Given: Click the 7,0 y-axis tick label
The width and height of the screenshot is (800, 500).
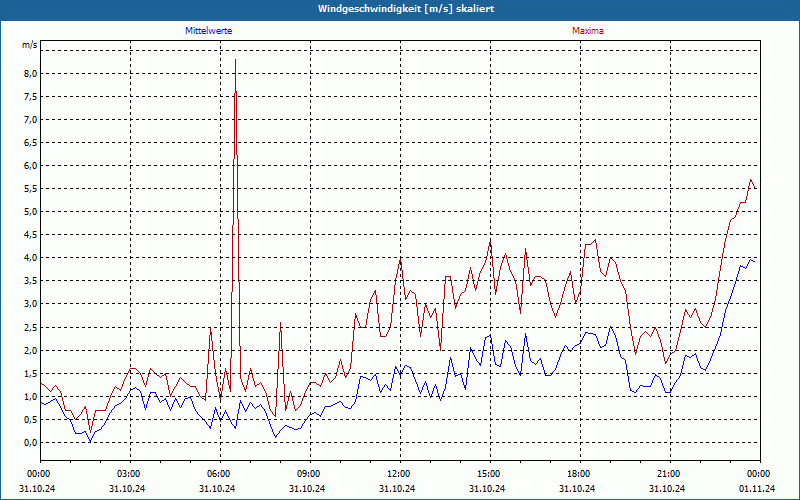Looking at the screenshot, I should click(30, 119).
